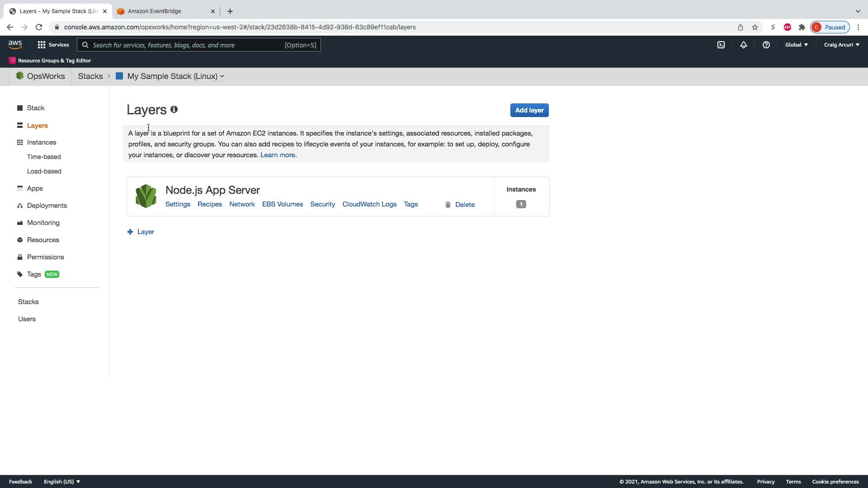
Task: Click the plus Layer link
Action: [141, 232]
